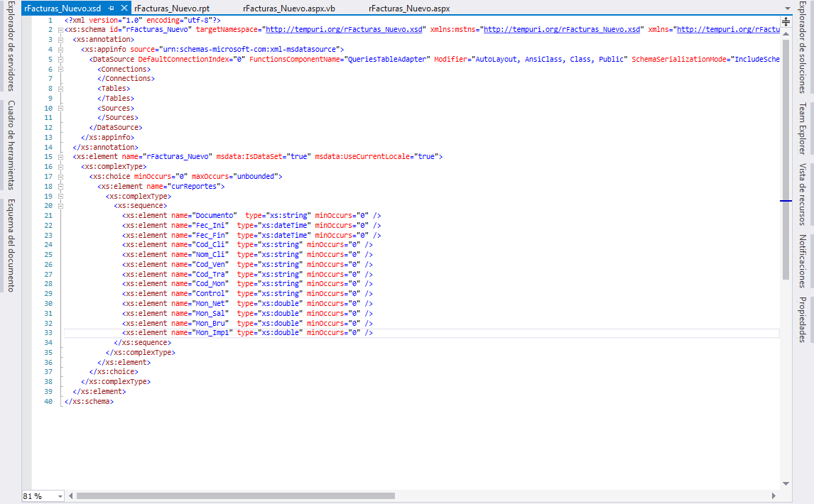Image resolution: width=814 pixels, height=504 pixels.
Task: Click the vertical scrollbar up arrow
Action: click(786, 33)
